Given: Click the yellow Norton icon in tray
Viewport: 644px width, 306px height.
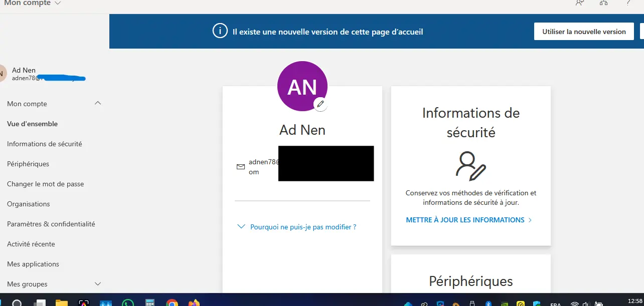Looking at the screenshot, I should click(521, 303).
